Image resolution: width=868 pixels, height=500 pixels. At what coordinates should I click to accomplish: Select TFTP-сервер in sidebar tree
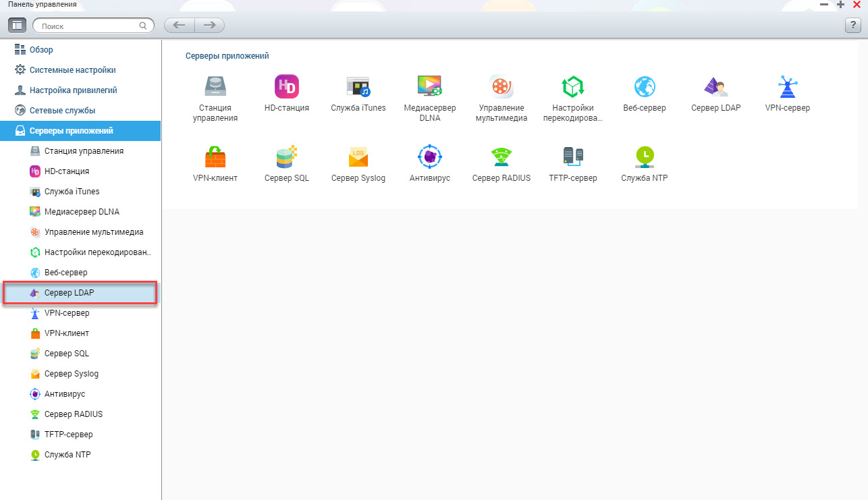pos(81,435)
